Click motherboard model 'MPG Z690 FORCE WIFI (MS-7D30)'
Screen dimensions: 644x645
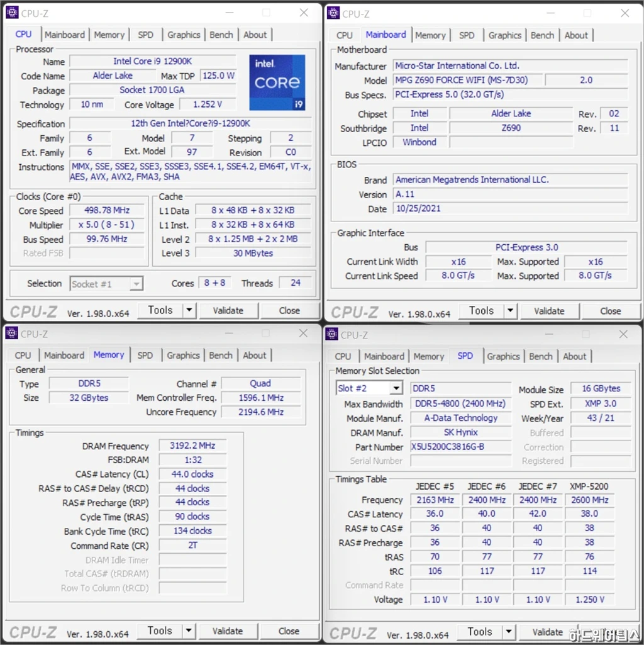468,80
